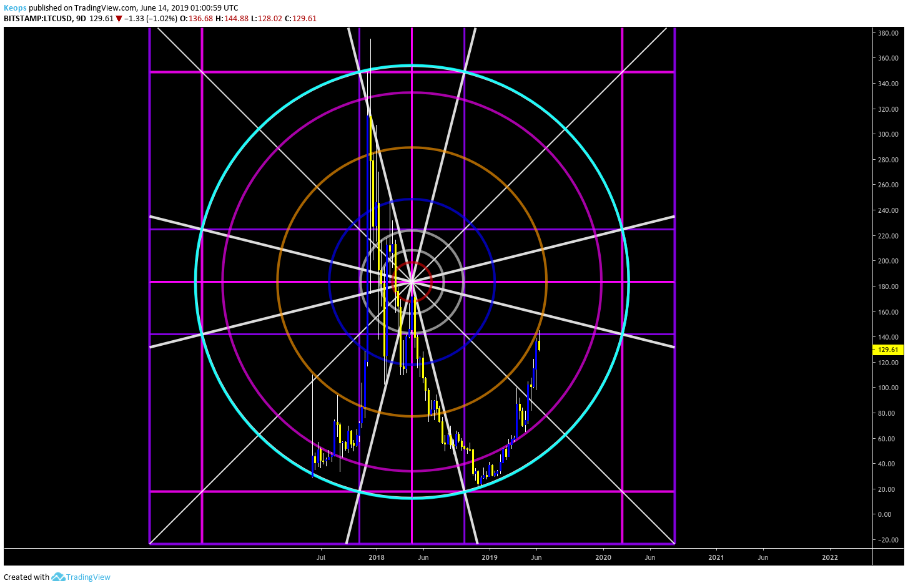Click the Keops author name
This screenshot has height=588, width=908.
click(x=15, y=8)
